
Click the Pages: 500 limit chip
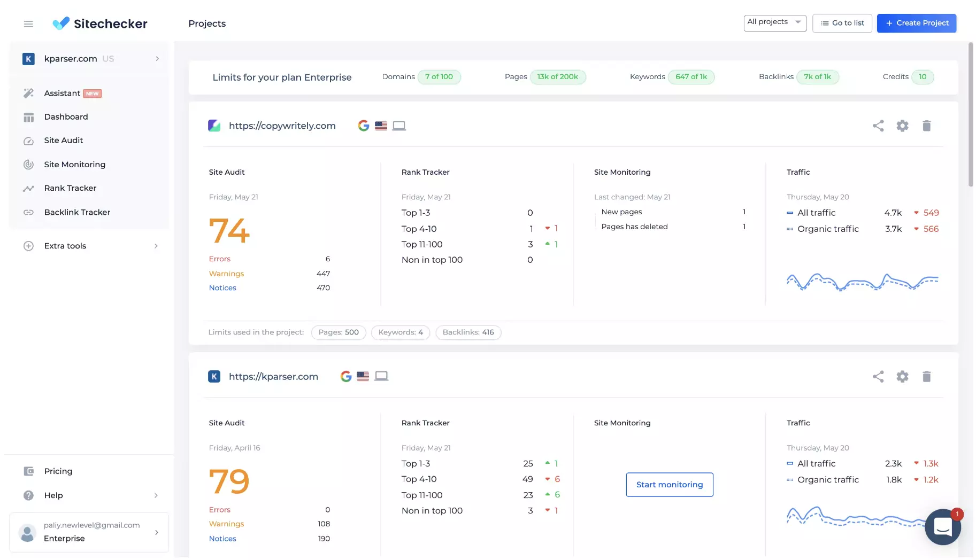(339, 332)
